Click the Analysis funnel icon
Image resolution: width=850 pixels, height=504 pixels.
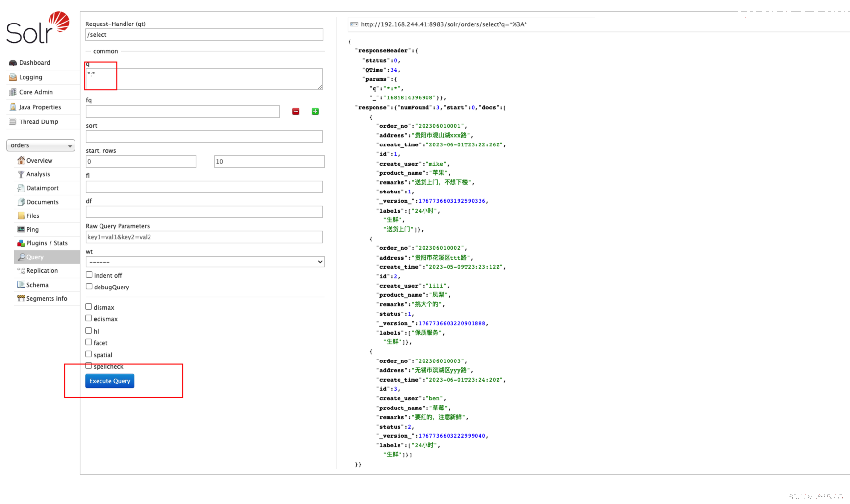point(21,174)
